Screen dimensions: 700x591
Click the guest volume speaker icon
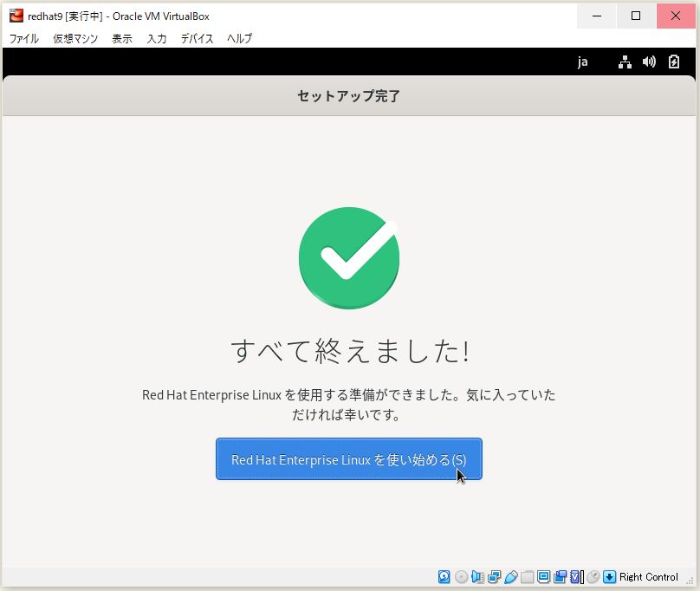649,62
